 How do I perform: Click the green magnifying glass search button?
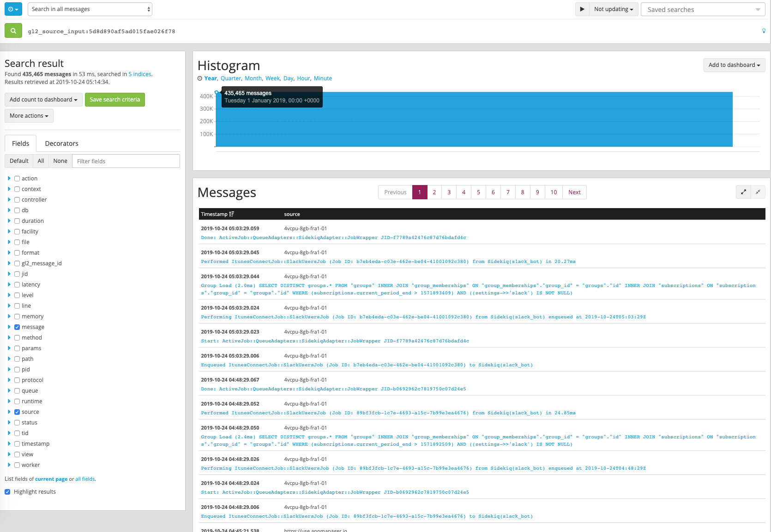coord(13,30)
